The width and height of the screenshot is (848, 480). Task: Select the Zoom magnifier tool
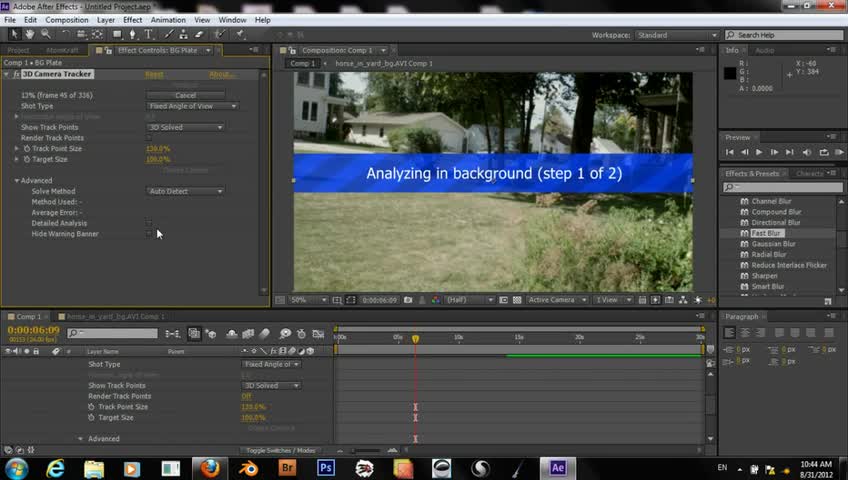(46, 35)
